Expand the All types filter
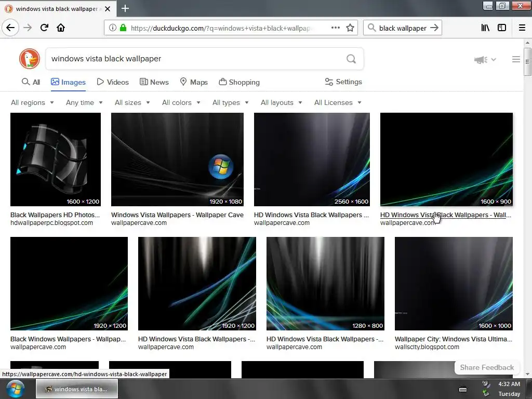This screenshot has width=532, height=399. point(230,102)
